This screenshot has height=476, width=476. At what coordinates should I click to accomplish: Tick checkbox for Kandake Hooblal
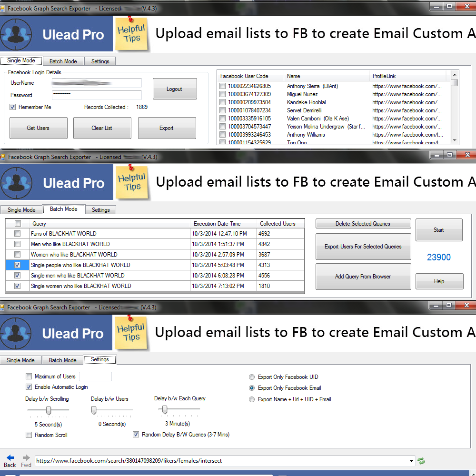(x=222, y=102)
